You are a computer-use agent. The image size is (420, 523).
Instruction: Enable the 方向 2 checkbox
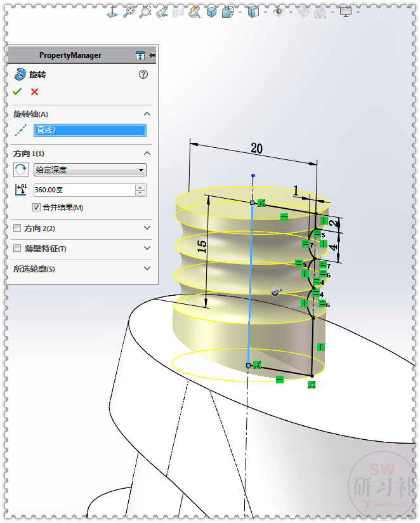18,228
